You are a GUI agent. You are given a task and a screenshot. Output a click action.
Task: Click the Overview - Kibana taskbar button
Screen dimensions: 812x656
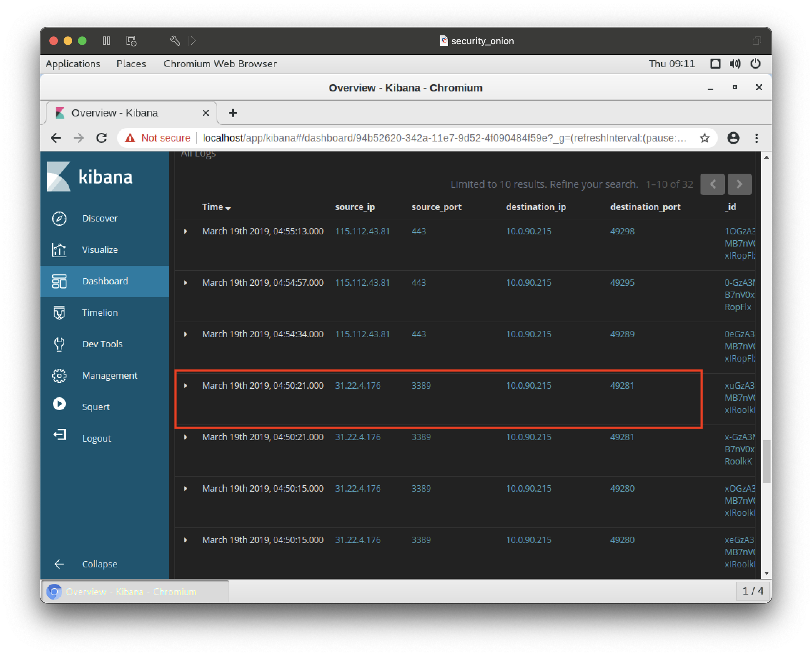[x=135, y=591]
